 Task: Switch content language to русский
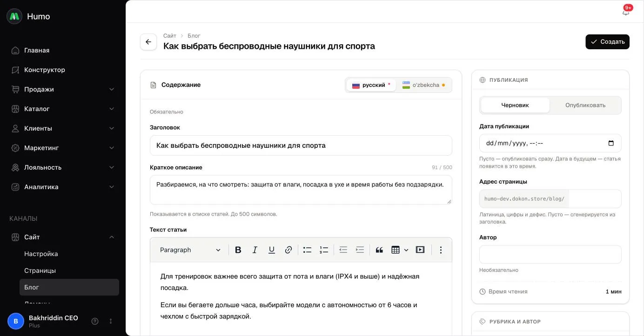point(371,85)
